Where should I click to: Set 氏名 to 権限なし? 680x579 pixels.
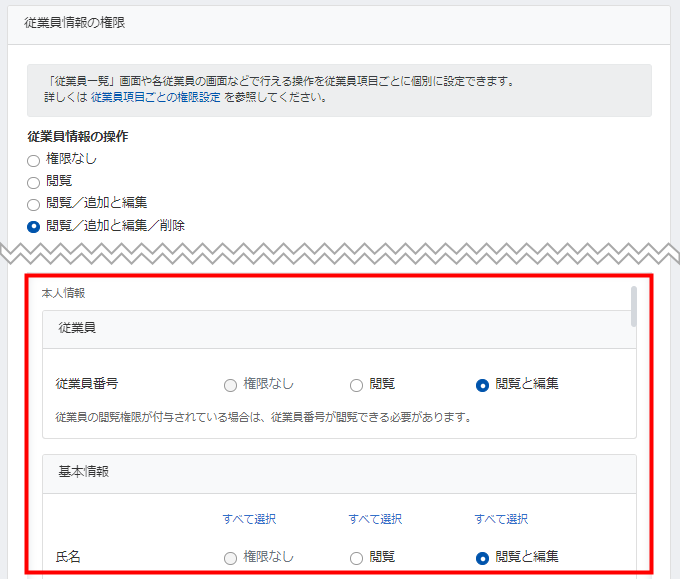pos(230,558)
